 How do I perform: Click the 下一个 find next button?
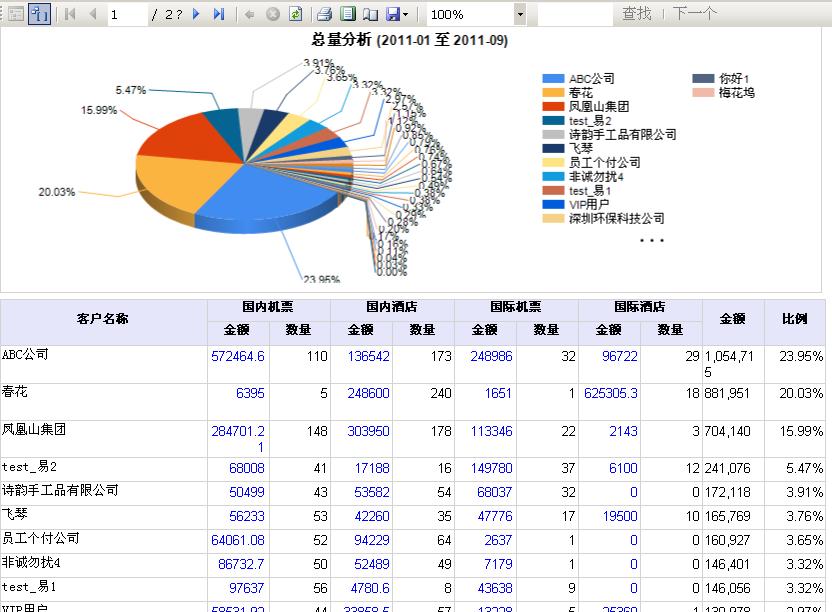pyautogui.click(x=694, y=14)
